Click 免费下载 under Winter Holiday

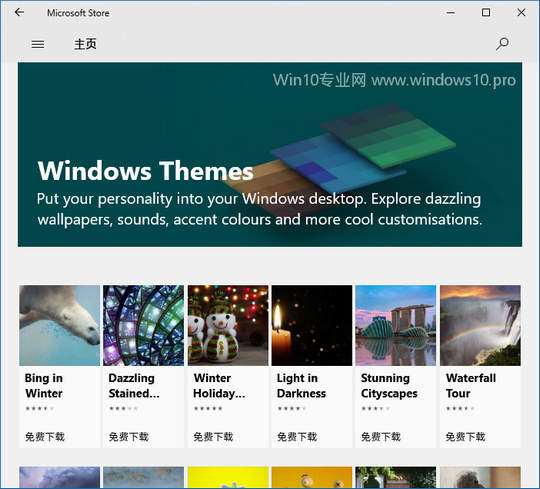[x=213, y=437]
